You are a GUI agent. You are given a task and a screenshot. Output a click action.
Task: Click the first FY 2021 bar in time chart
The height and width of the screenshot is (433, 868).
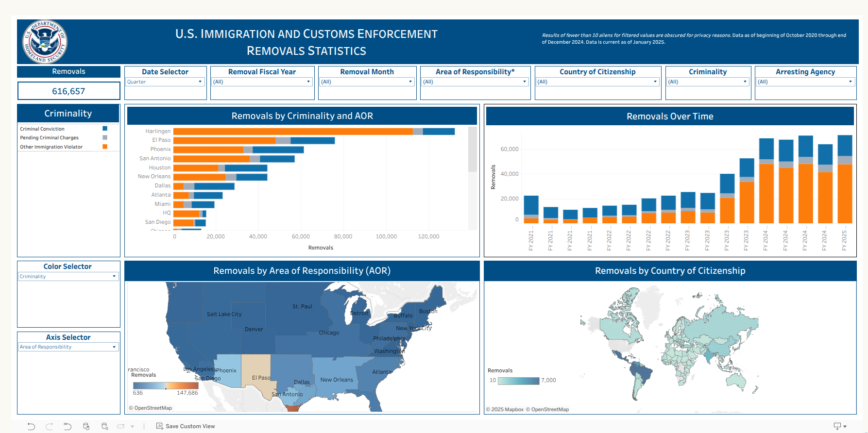click(x=531, y=209)
